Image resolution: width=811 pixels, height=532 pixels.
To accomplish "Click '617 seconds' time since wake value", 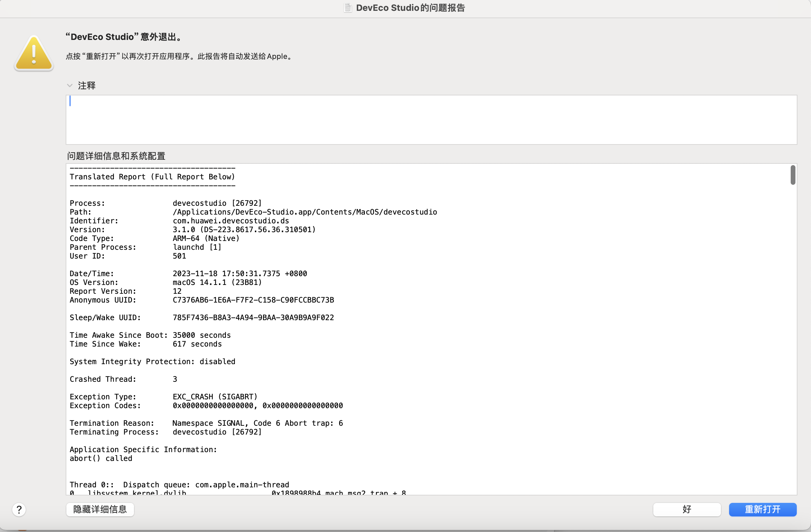I will tap(197, 344).
